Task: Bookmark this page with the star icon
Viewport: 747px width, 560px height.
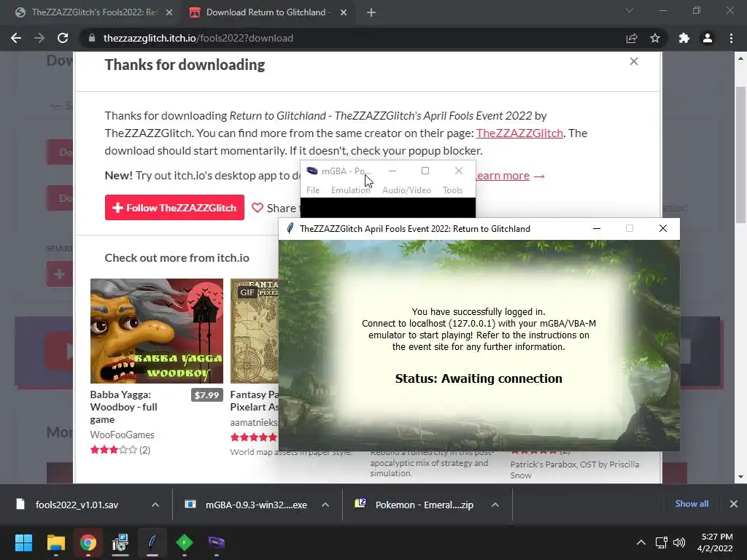Action: 655,38
